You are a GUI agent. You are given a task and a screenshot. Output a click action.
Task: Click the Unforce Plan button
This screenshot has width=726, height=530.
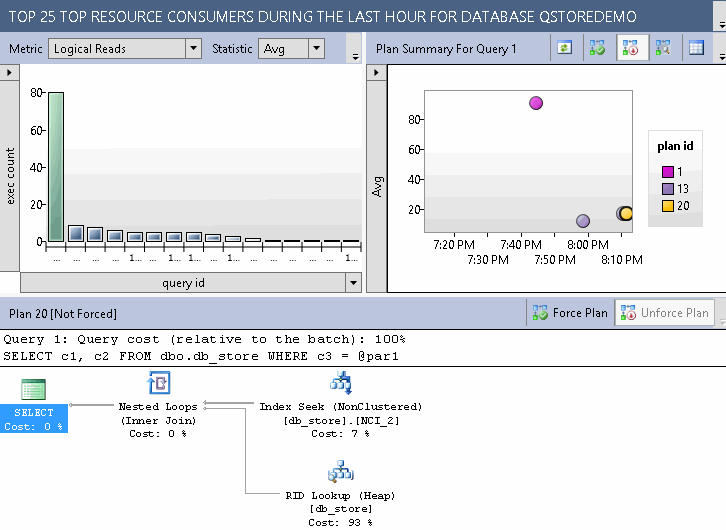tap(664, 313)
